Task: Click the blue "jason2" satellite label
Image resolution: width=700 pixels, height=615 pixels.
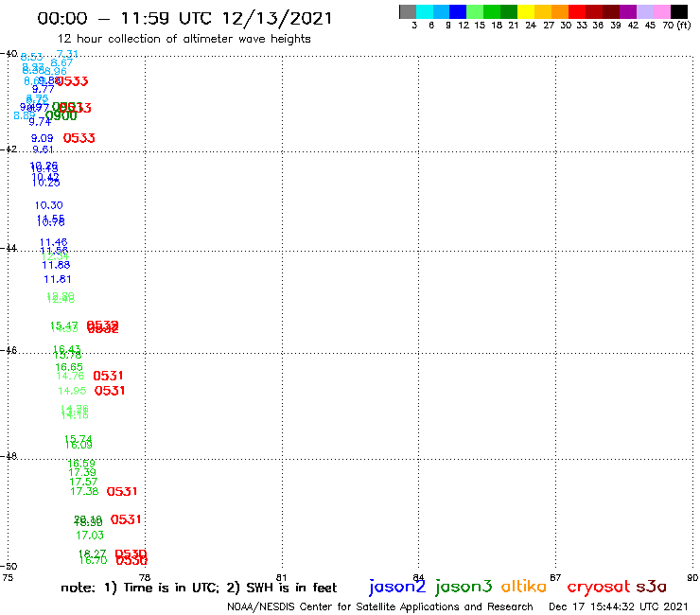Action: 397,587
